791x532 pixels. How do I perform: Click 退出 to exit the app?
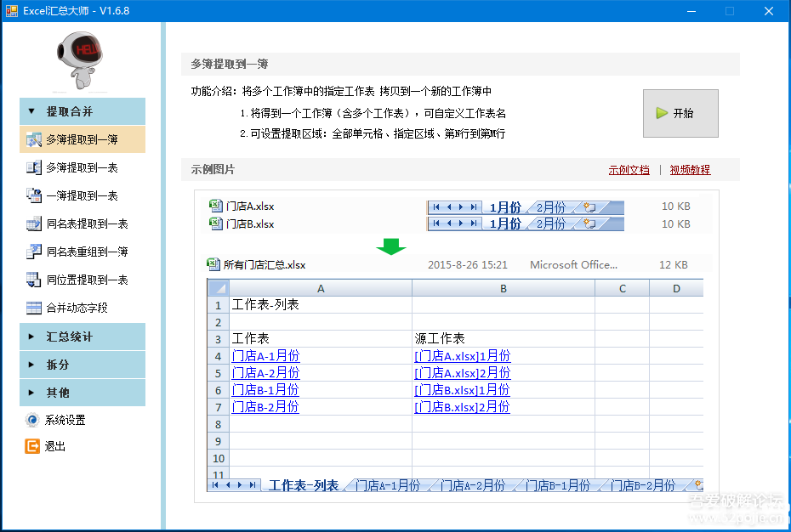(x=45, y=446)
